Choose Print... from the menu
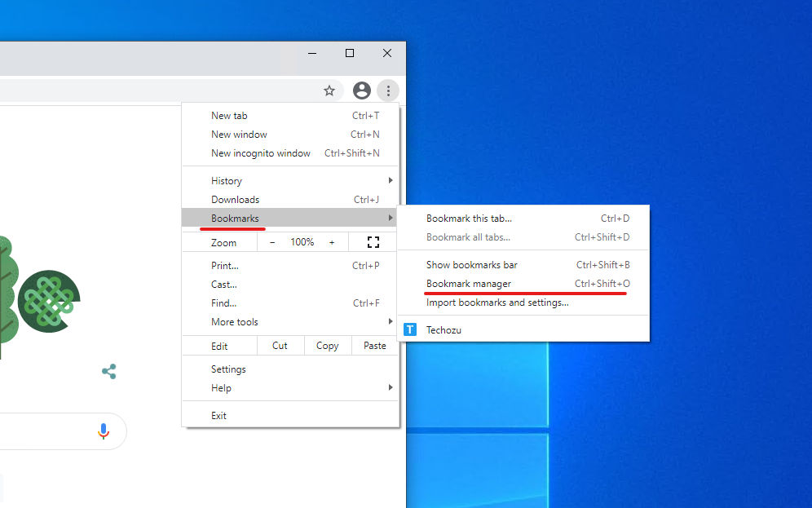The image size is (812, 508). (290, 266)
